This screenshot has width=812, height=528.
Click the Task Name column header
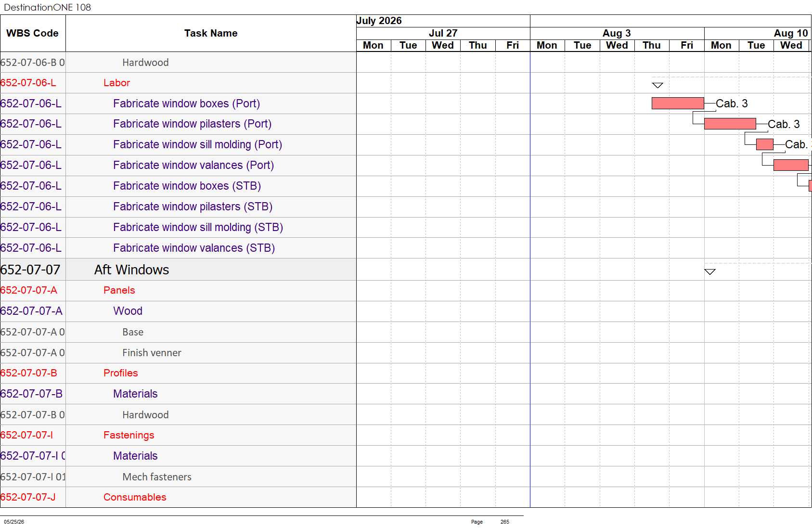click(x=211, y=33)
